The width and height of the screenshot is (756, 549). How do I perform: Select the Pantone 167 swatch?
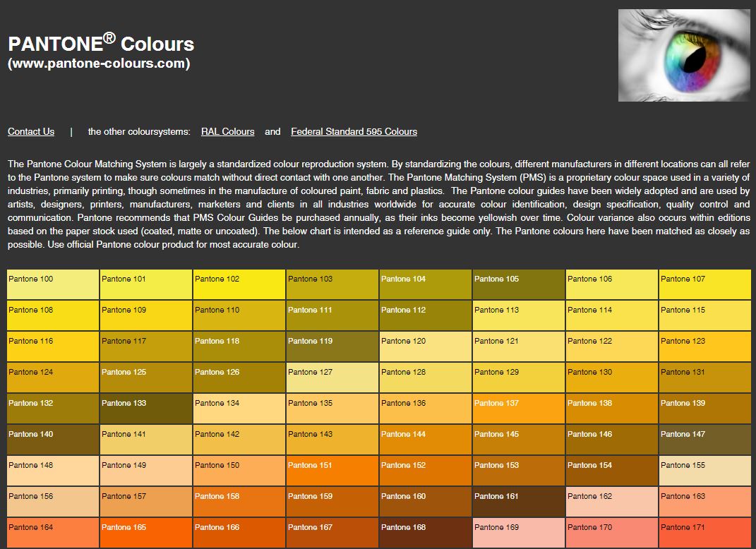tap(332, 533)
